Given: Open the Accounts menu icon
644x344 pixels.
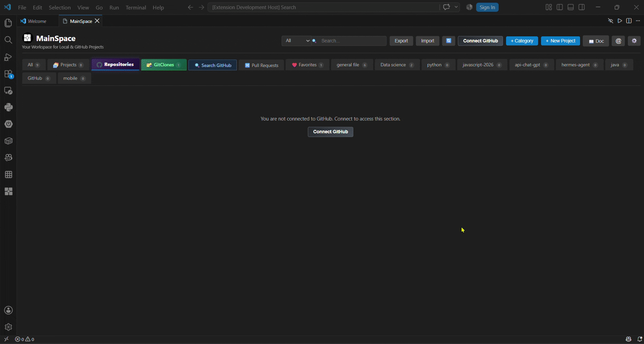Looking at the screenshot, I should pyautogui.click(x=8, y=310).
